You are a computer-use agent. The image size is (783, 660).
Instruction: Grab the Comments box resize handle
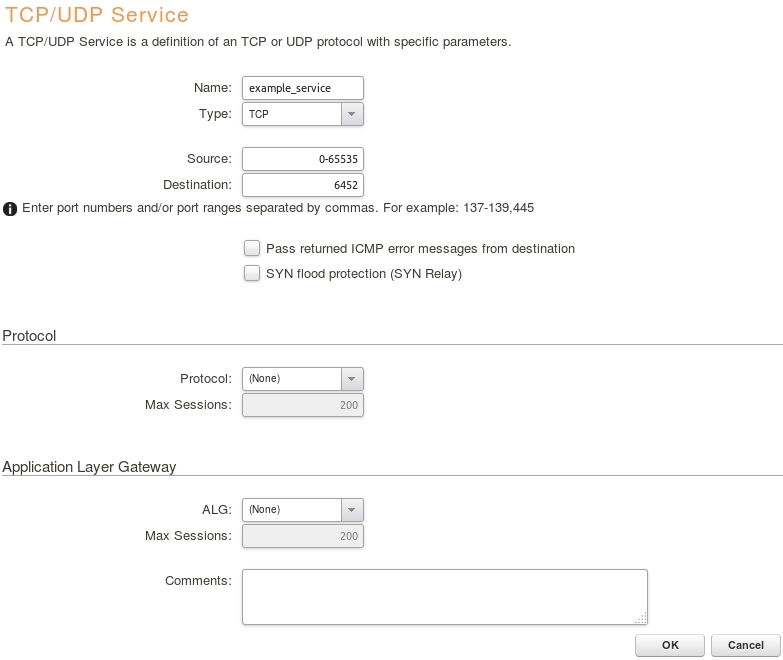(642, 618)
